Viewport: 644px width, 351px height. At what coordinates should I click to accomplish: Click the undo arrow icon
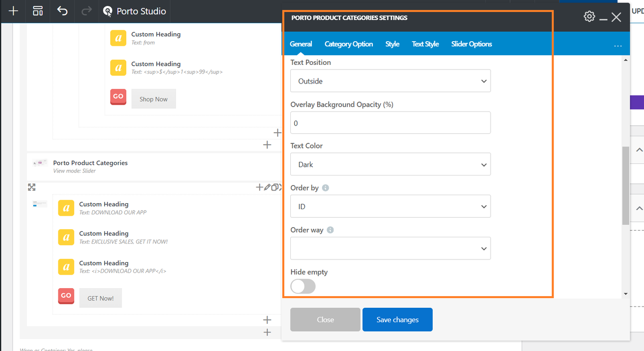coord(62,11)
